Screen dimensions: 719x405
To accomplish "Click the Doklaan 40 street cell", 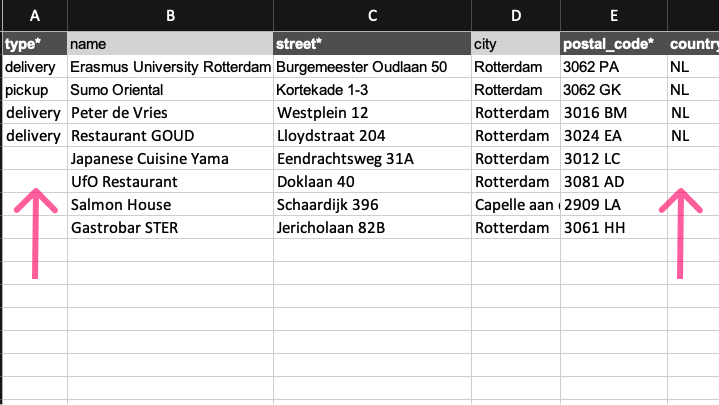I will click(372, 182).
